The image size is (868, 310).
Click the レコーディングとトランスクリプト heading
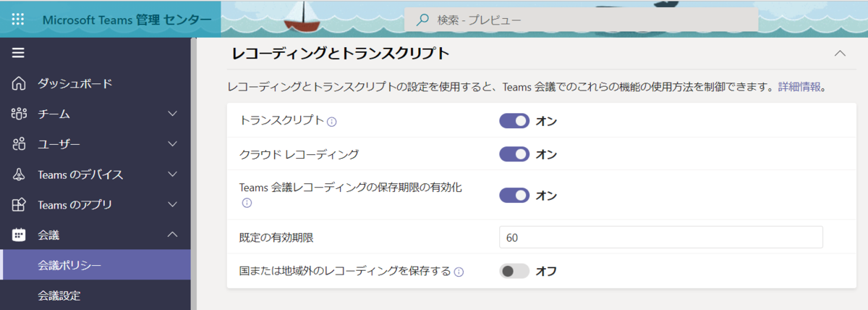341,54
